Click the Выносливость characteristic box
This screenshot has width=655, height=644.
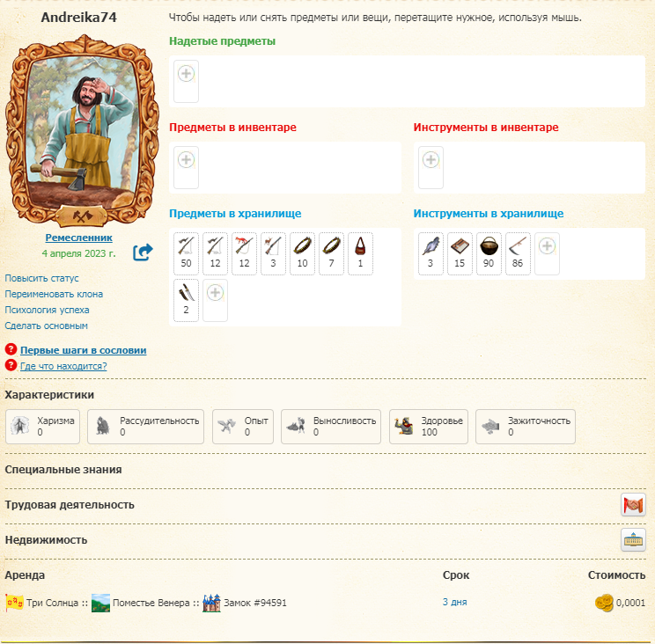(331, 427)
